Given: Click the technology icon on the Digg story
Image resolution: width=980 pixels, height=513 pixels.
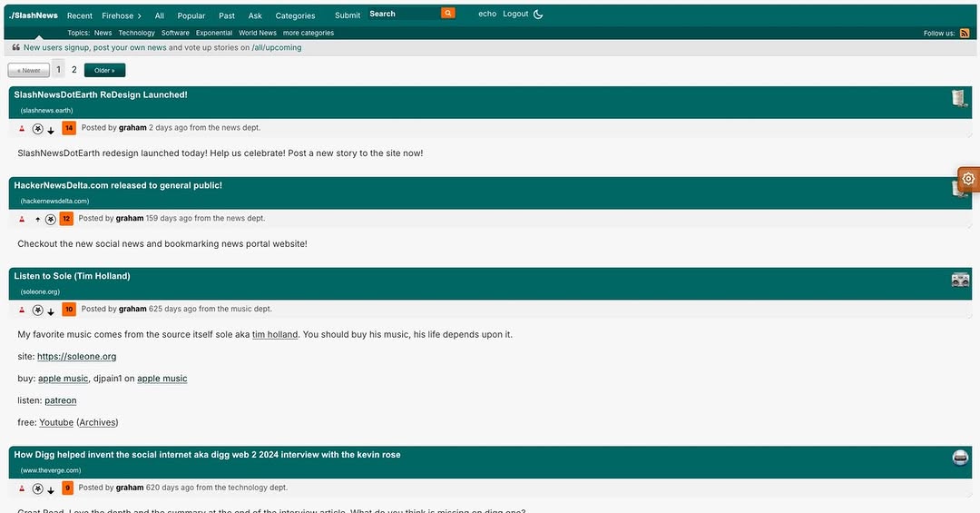Looking at the screenshot, I should 960,458.
